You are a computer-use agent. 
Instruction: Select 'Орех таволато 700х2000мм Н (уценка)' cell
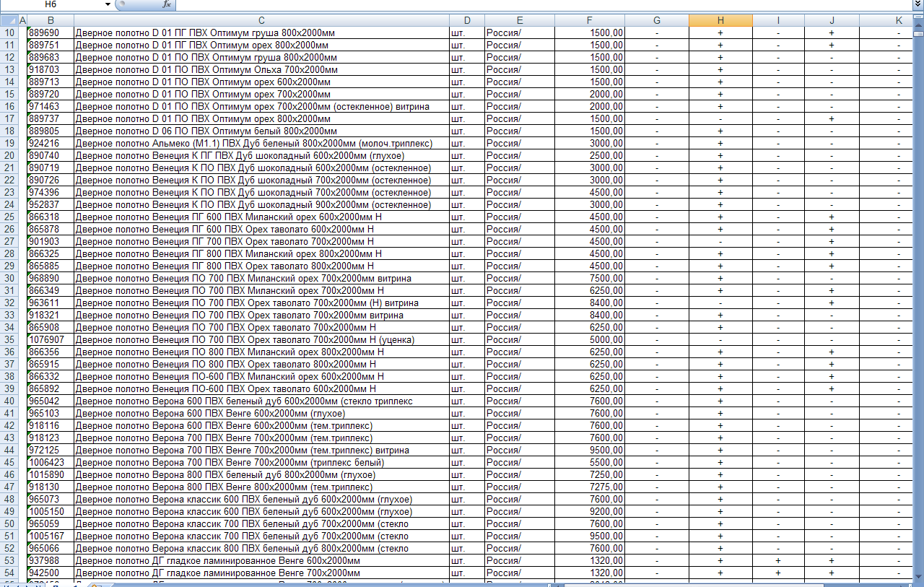point(261,339)
